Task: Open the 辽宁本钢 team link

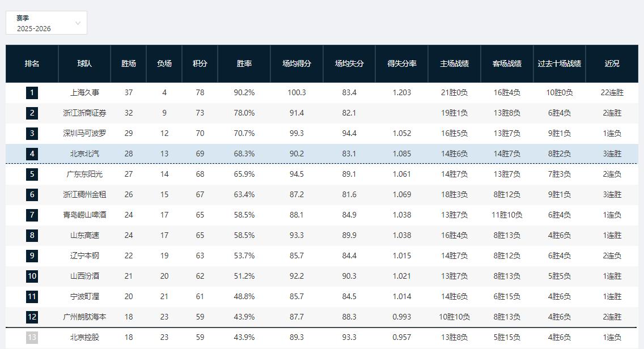Action: click(84, 256)
